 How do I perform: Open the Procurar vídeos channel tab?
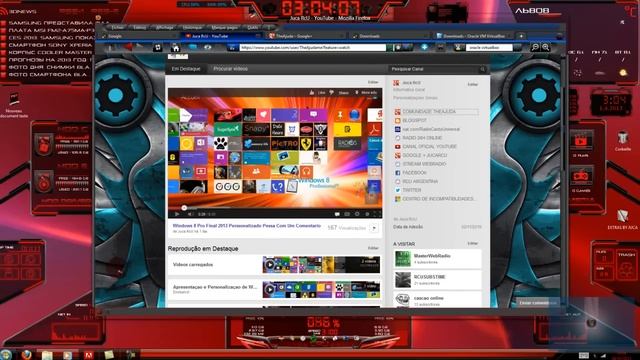click(230, 69)
